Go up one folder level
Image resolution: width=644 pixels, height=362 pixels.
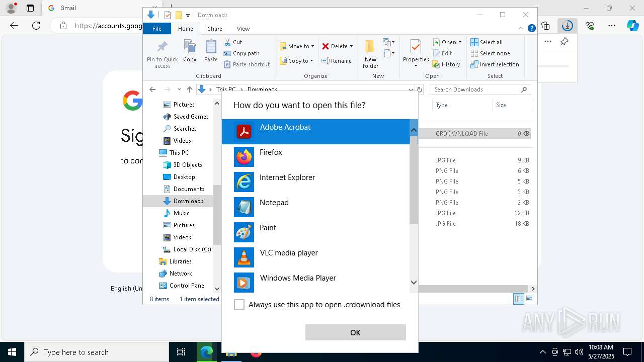[x=189, y=89]
